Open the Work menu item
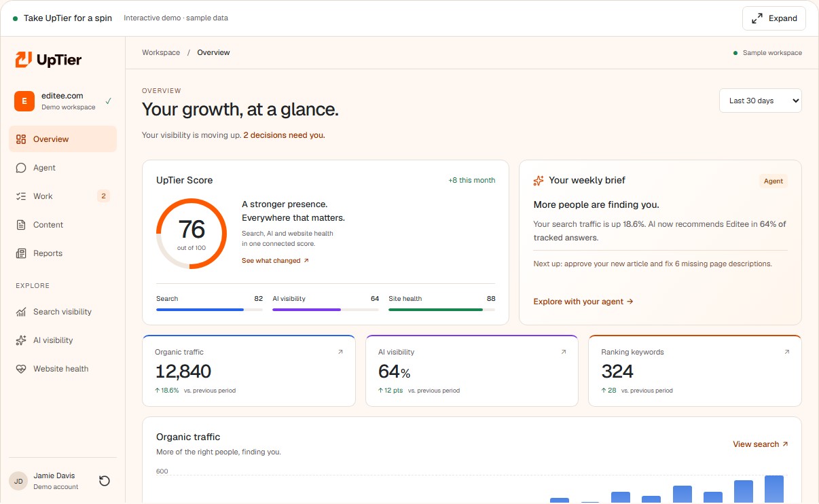This screenshot has width=819, height=504. (62, 196)
